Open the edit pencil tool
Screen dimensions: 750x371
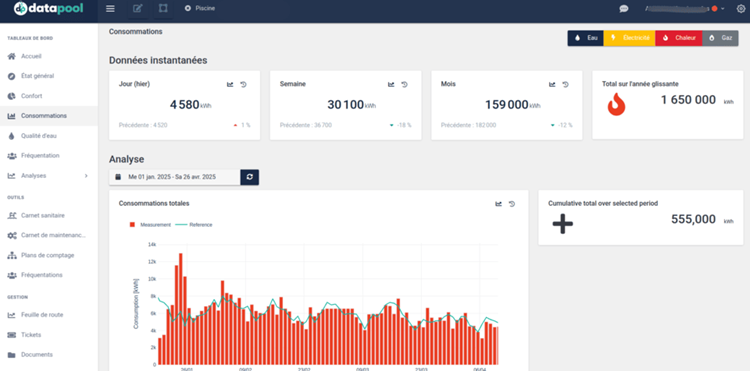[x=138, y=9]
